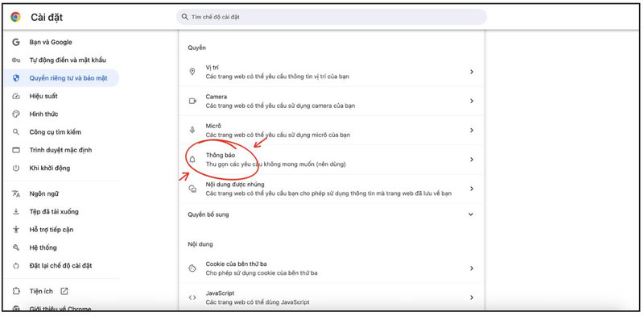Click the code brackets icon for JavaScript
644x316 pixels.
point(192,297)
